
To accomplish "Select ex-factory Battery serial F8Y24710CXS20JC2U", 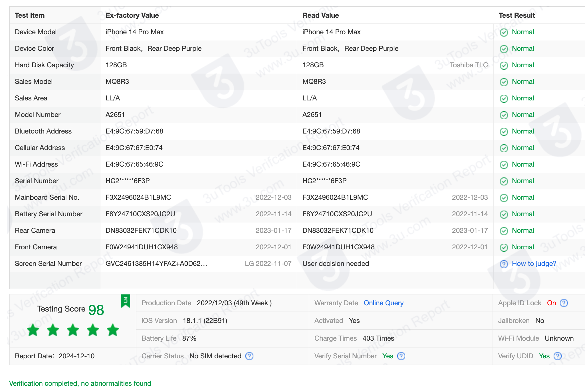I will coord(140,214).
